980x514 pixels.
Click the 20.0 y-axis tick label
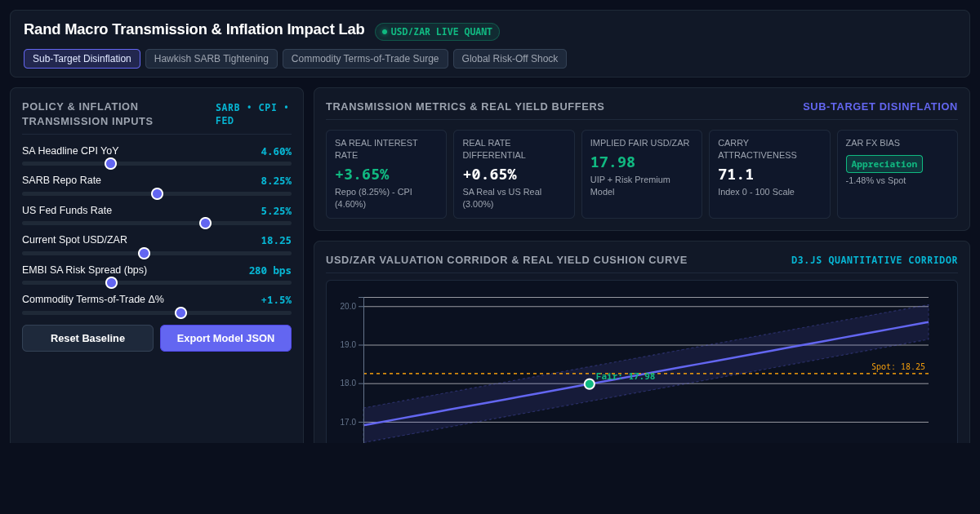coord(348,307)
